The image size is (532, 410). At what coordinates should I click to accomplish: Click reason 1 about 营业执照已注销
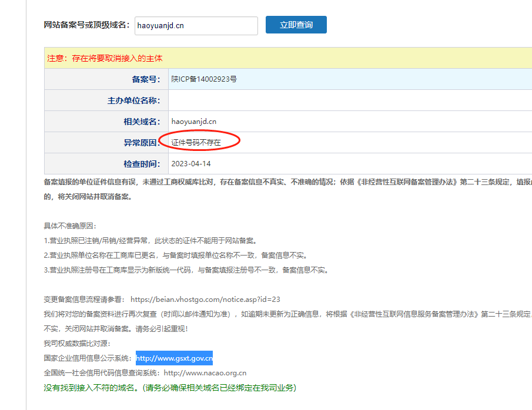pyautogui.click(x=150, y=241)
